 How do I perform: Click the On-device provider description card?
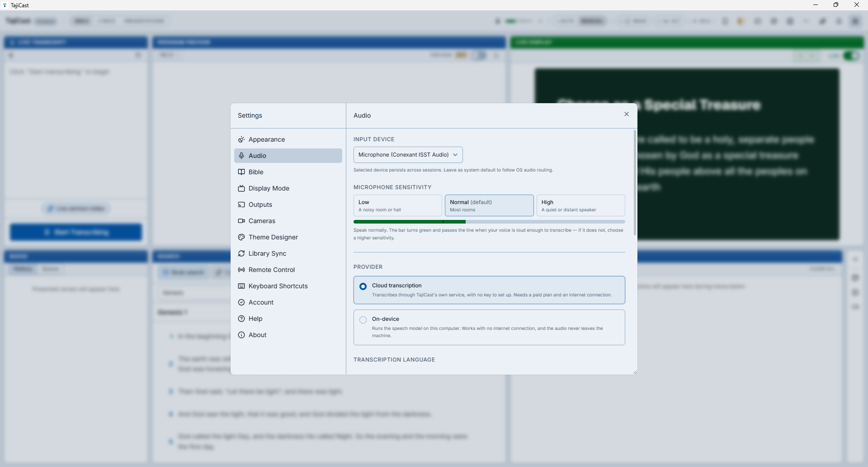489,327
